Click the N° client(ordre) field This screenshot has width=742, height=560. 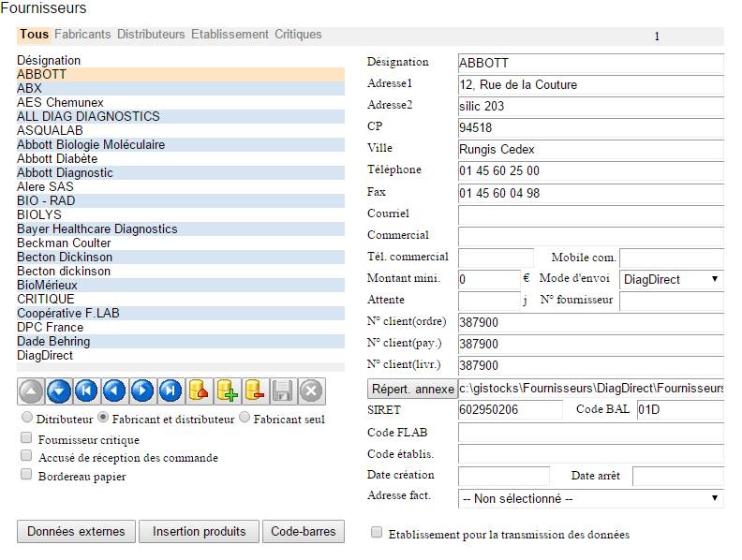[590, 322]
